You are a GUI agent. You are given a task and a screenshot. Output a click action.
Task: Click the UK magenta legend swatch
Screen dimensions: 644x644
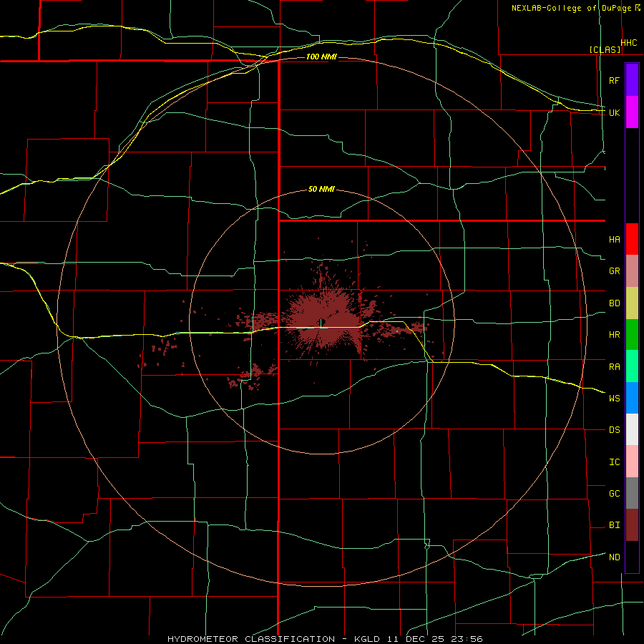(632, 112)
